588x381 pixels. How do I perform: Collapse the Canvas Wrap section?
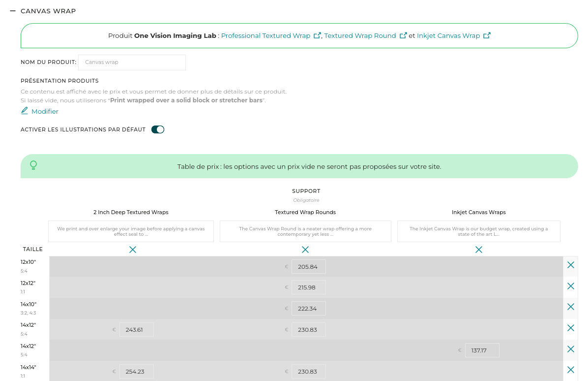point(13,11)
